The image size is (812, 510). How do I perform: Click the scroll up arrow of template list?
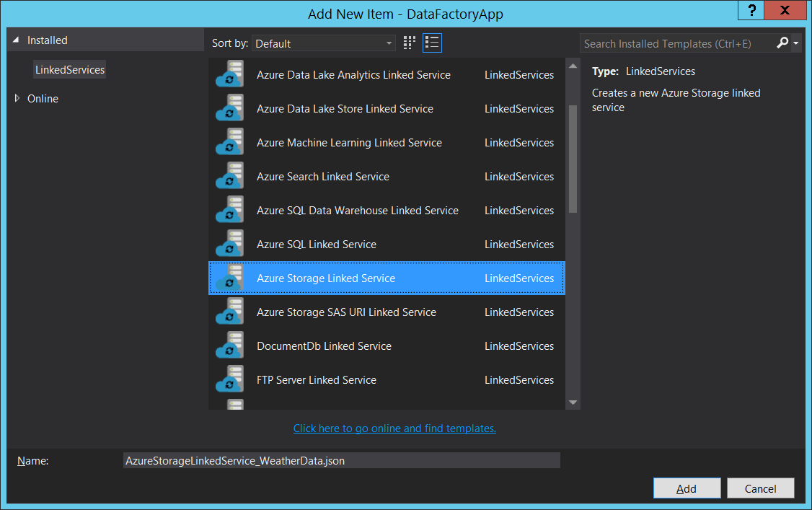click(573, 66)
